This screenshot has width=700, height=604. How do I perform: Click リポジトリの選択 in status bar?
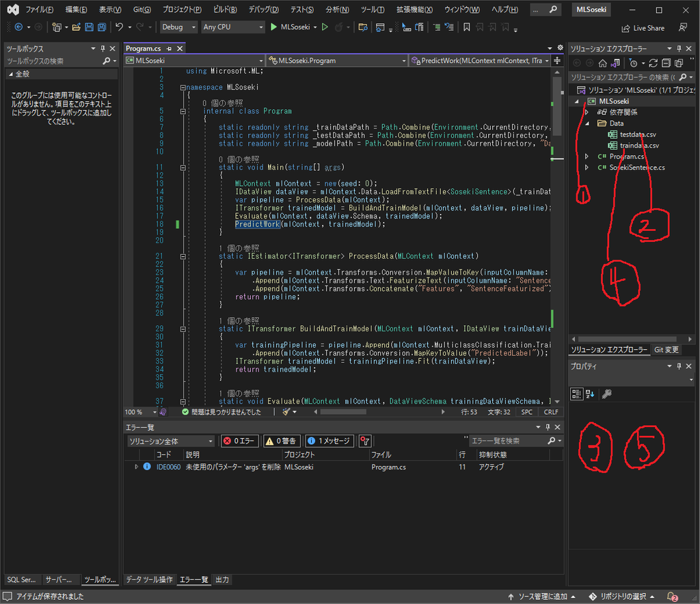622,596
